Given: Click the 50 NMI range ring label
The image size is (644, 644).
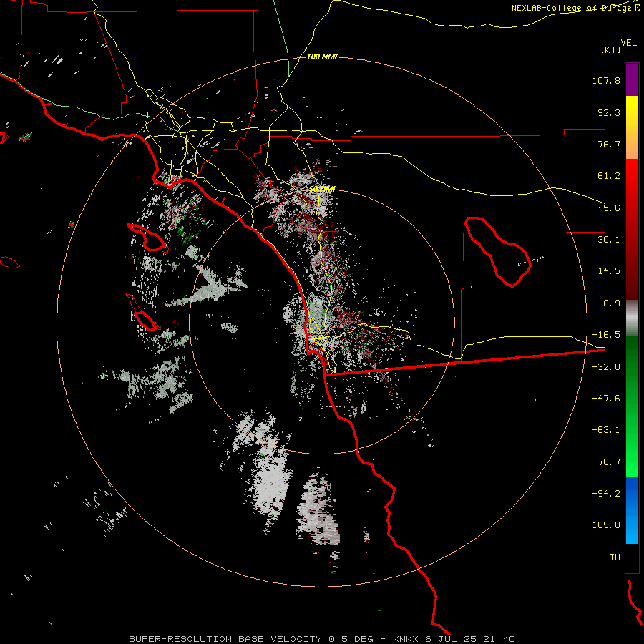Looking at the screenshot, I should [x=323, y=189].
